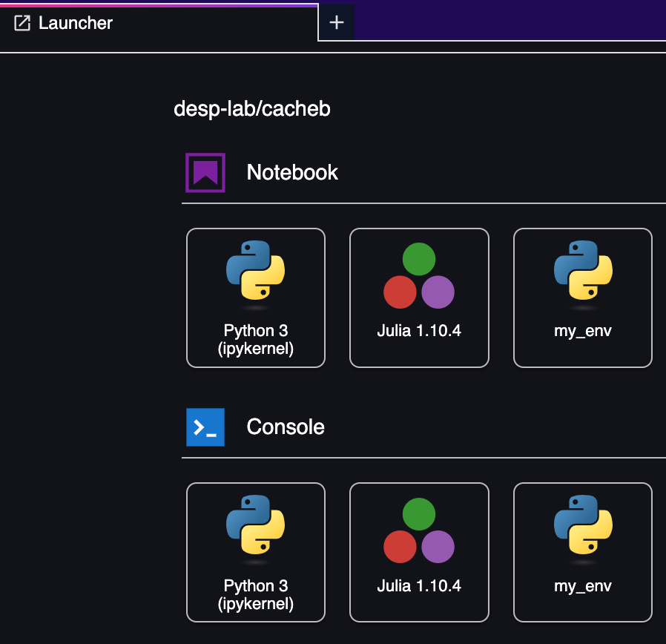Image resolution: width=666 pixels, height=644 pixels.
Task: Click the Notebook section heading
Action: click(292, 172)
